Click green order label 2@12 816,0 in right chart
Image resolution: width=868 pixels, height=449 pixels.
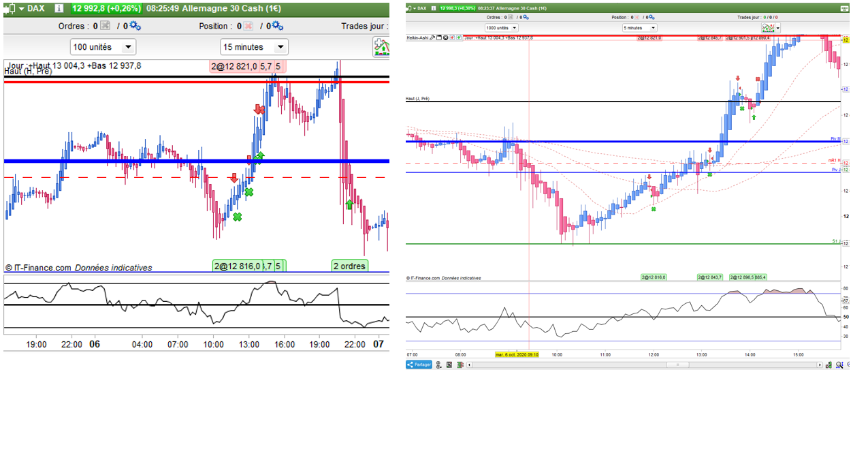click(x=654, y=277)
